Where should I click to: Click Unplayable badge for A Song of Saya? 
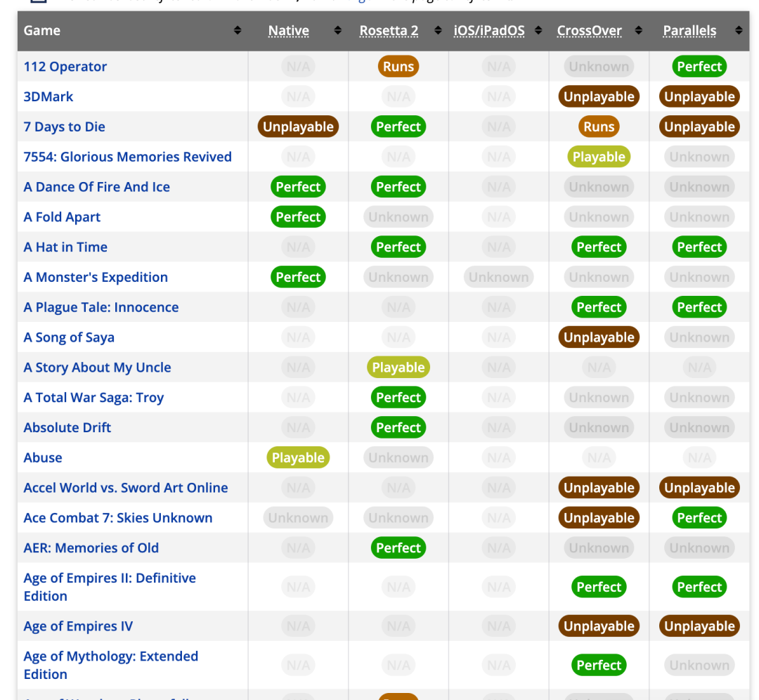(x=599, y=337)
